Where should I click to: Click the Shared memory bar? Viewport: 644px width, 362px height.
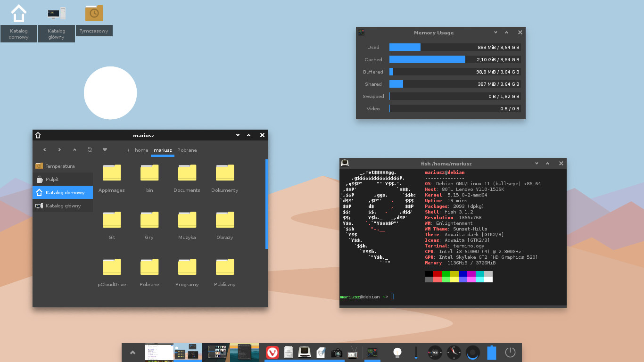455,84
